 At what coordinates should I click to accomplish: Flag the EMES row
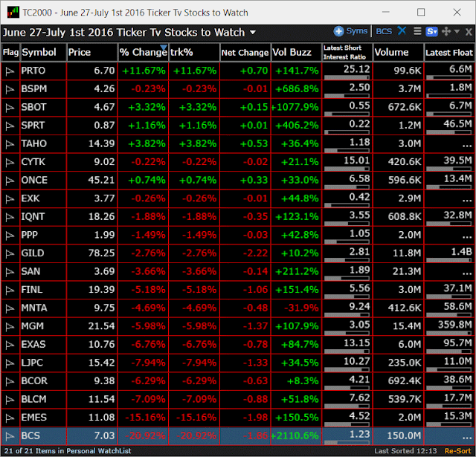tap(10, 418)
